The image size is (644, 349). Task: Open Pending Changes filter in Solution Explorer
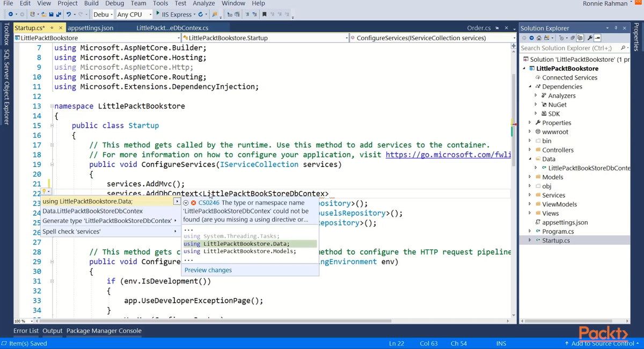[561, 38]
